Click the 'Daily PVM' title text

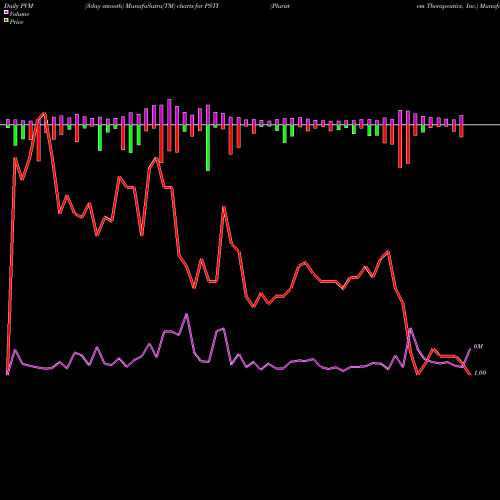click(19, 6)
